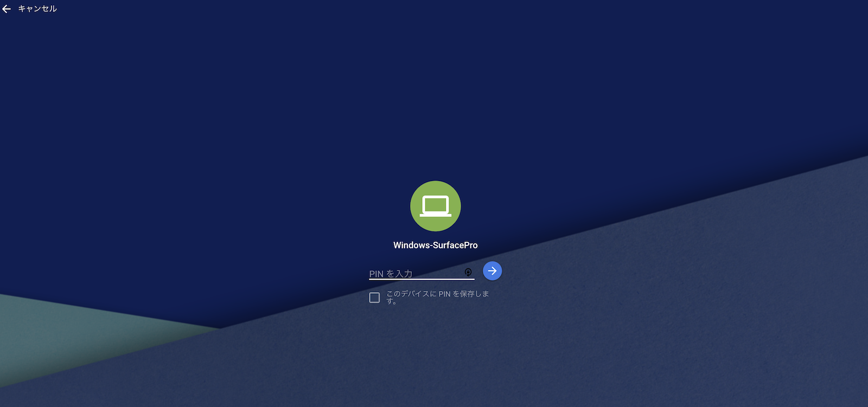Click the back arrow icon beside キャンセル
868x407 pixels.
coord(7,9)
